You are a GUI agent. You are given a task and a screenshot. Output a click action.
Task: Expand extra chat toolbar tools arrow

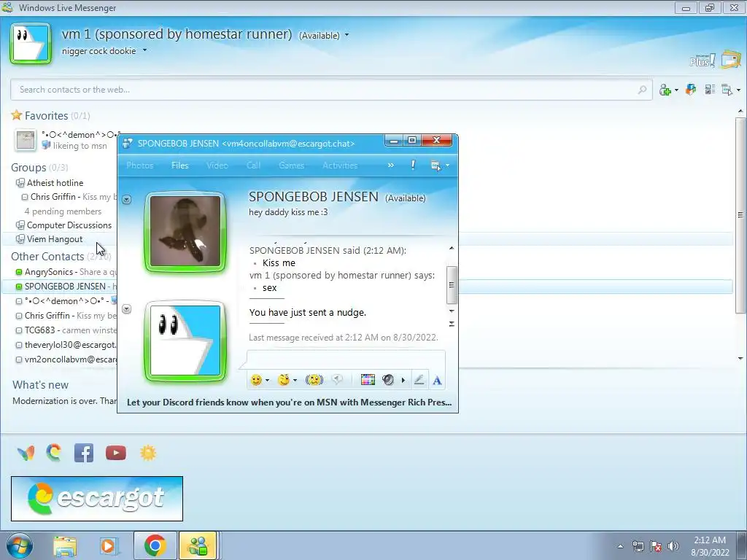403,380
